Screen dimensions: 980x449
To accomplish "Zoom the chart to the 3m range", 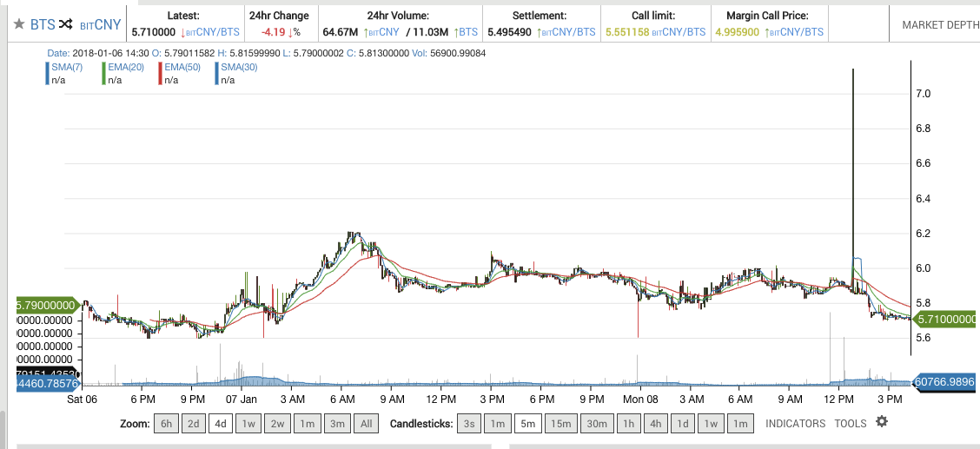I will (x=337, y=424).
